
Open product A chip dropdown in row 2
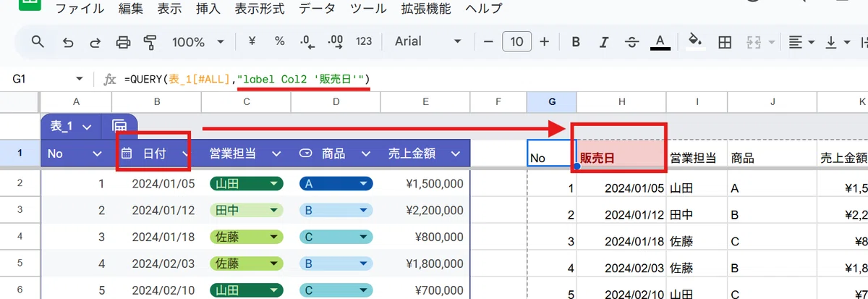tap(363, 184)
